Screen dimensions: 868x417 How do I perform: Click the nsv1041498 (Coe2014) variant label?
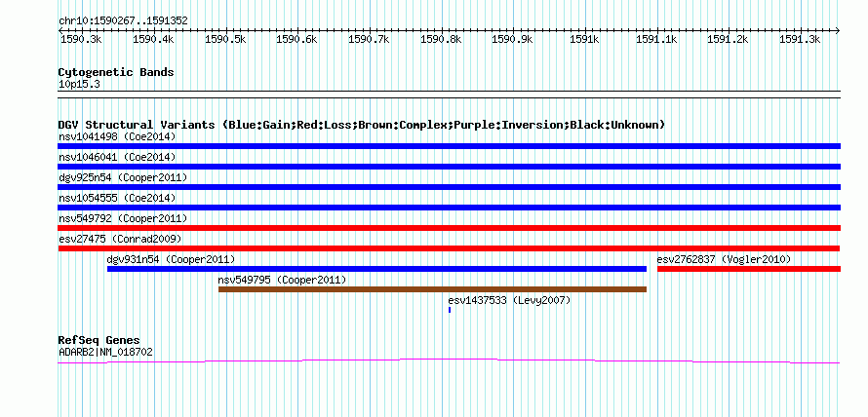(117, 136)
